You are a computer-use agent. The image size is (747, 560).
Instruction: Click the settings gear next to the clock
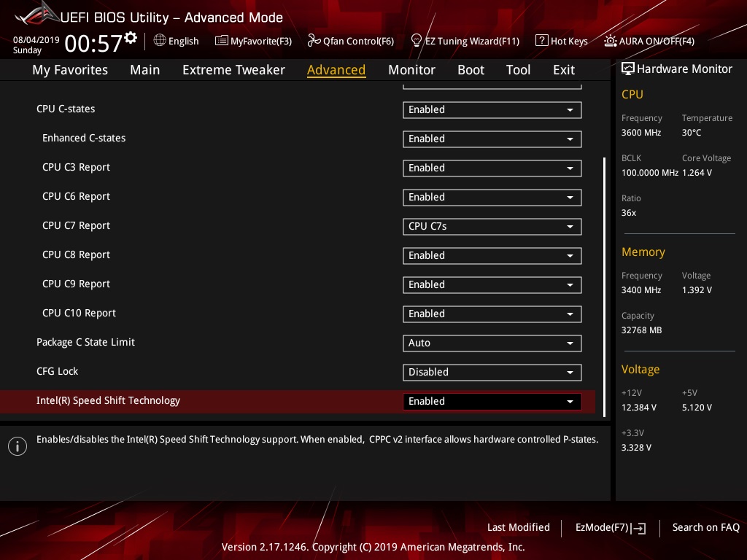131,38
